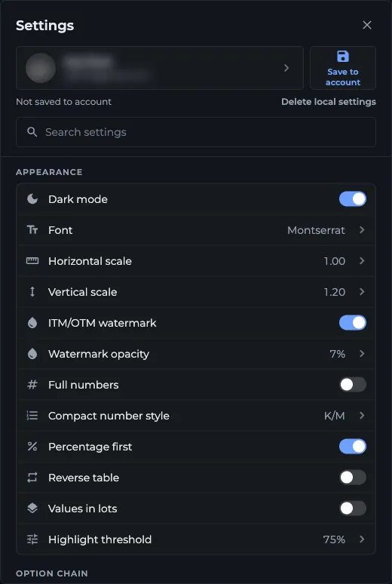Disable the ITM/OTM watermark switch

pyautogui.click(x=353, y=323)
